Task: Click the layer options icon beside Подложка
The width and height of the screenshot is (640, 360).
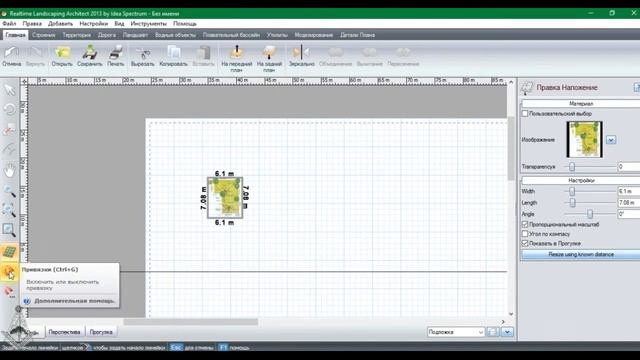Action: coord(493,332)
